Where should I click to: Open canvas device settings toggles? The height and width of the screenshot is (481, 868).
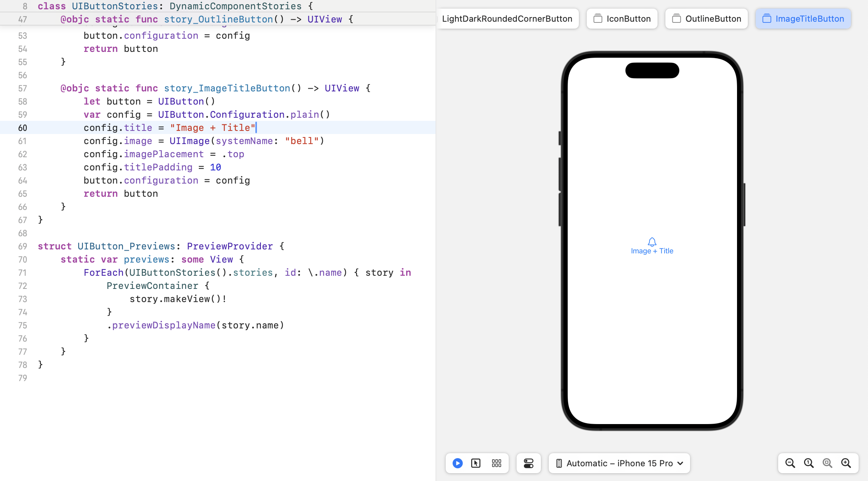pyautogui.click(x=529, y=463)
